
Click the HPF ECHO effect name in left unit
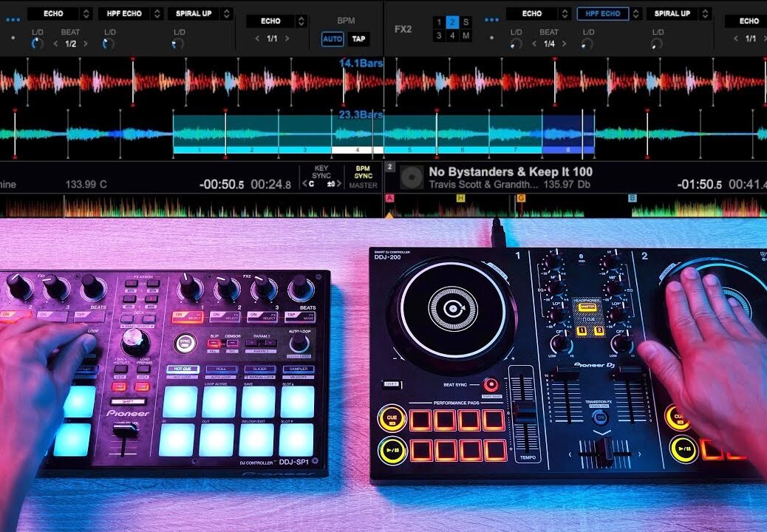[x=124, y=14]
